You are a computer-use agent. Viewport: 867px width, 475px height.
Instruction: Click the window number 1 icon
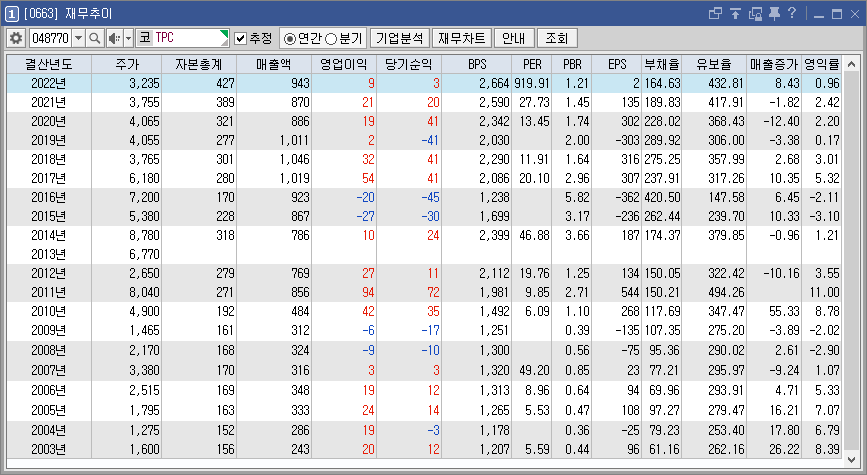pos(12,13)
